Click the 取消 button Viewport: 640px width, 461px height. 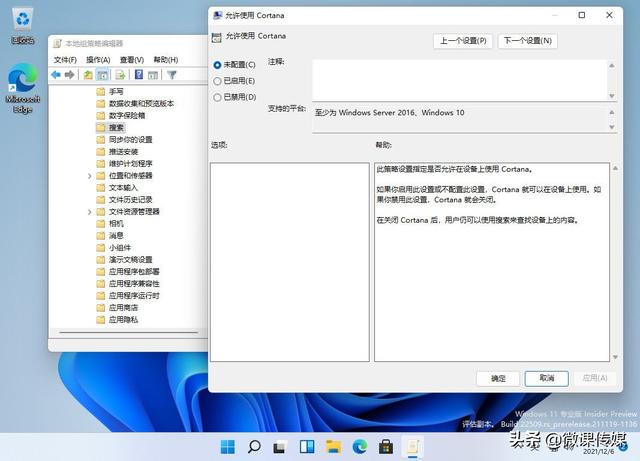tap(547, 378)
